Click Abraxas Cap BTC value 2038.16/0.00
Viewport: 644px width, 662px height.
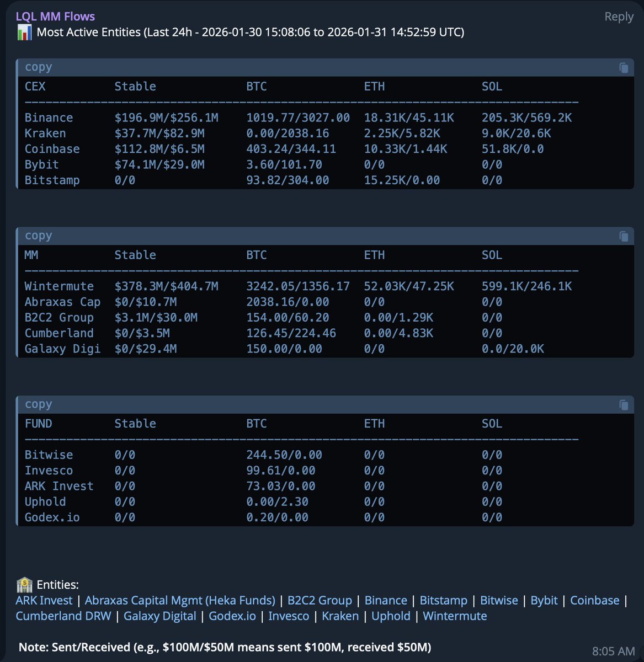click(288, 302)
